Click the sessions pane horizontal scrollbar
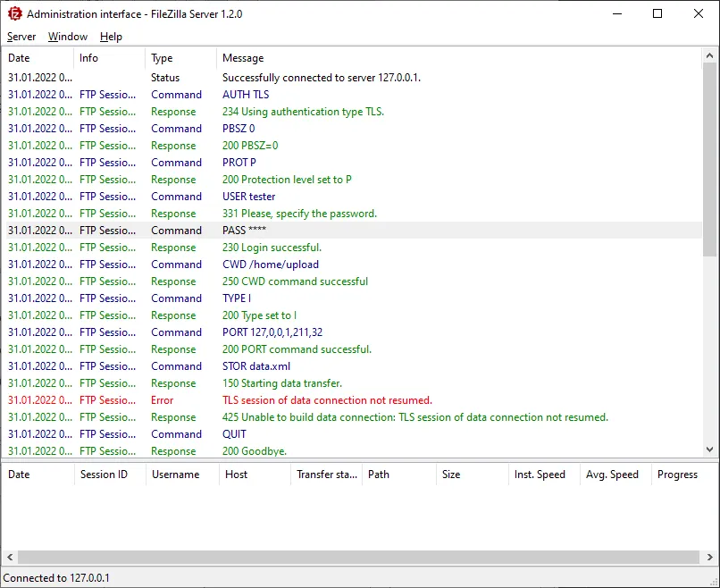The image size is (720, 588). click(x=357, y=557)
